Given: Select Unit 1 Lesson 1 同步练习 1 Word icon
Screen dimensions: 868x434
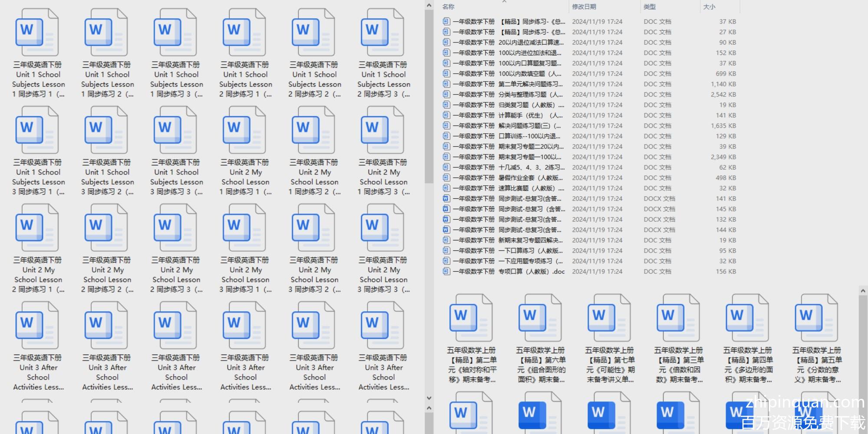Looking at the screenshot, I should pos(37,33).
